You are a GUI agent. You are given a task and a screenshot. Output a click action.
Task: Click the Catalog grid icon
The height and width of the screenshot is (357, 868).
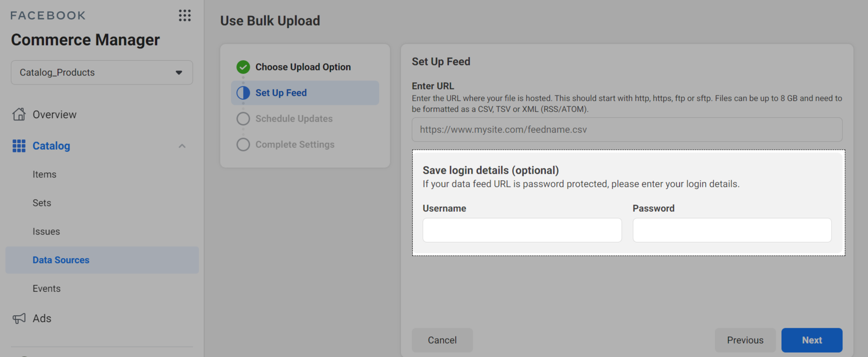click(x=19, y=146)
